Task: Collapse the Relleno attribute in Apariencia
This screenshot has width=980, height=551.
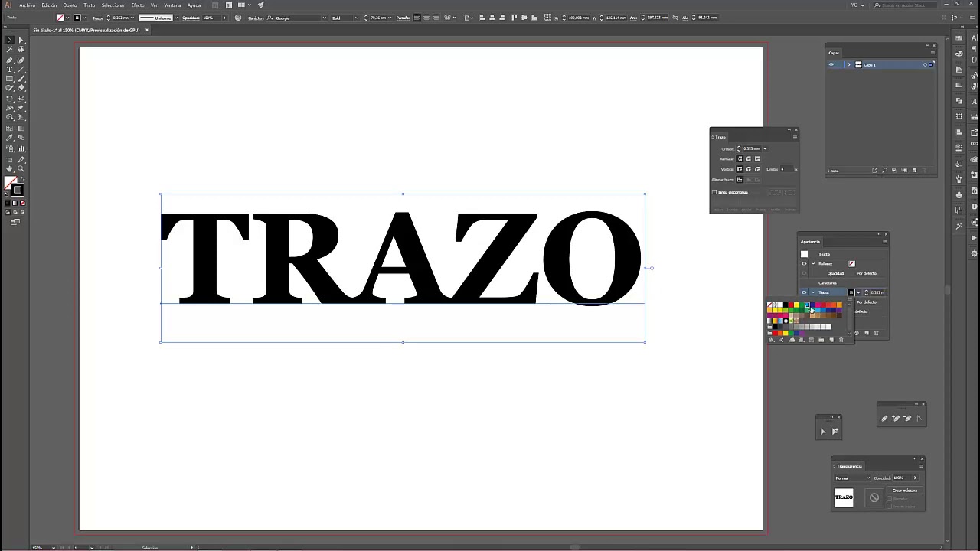Action: pos(813,263)
